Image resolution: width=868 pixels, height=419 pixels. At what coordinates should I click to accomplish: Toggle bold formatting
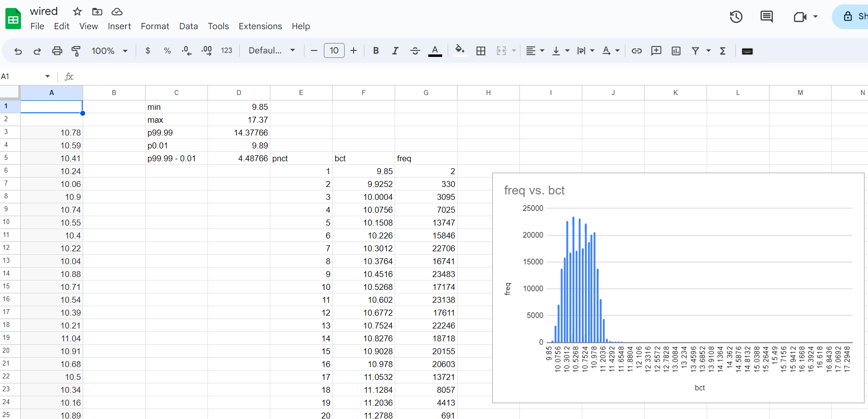(376, 51)
